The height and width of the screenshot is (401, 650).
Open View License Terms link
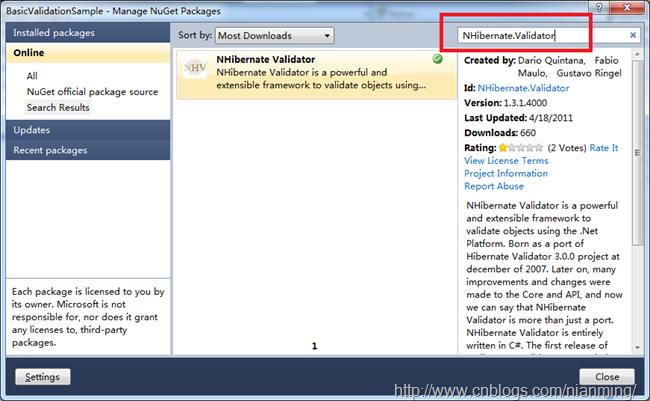point(506,160)
